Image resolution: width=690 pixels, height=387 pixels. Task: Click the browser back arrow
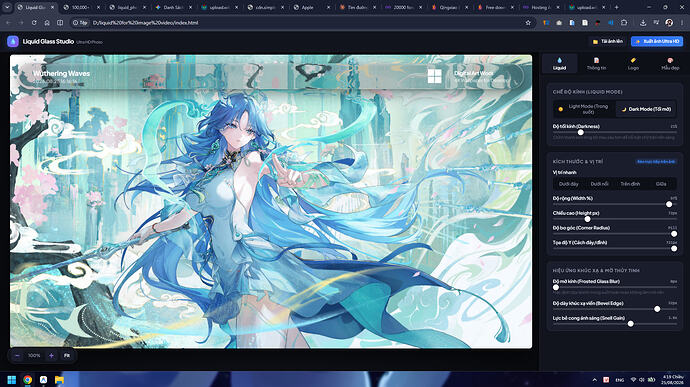pyautogui.click(x=9, y=22)
